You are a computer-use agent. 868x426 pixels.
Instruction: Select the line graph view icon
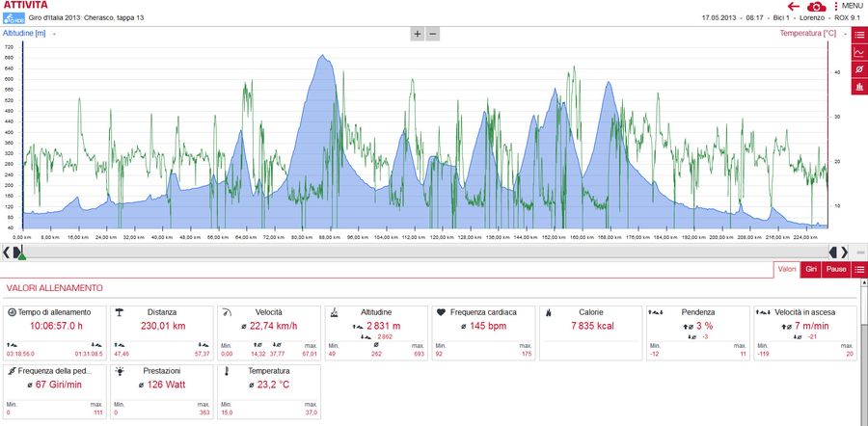coord(859,52)
